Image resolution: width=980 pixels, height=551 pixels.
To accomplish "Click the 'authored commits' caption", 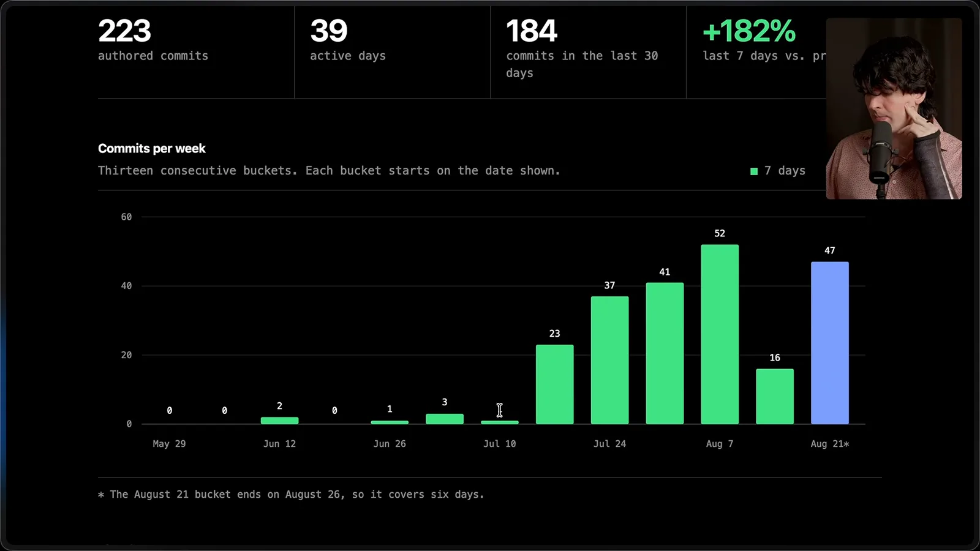I will coord(153,56).
